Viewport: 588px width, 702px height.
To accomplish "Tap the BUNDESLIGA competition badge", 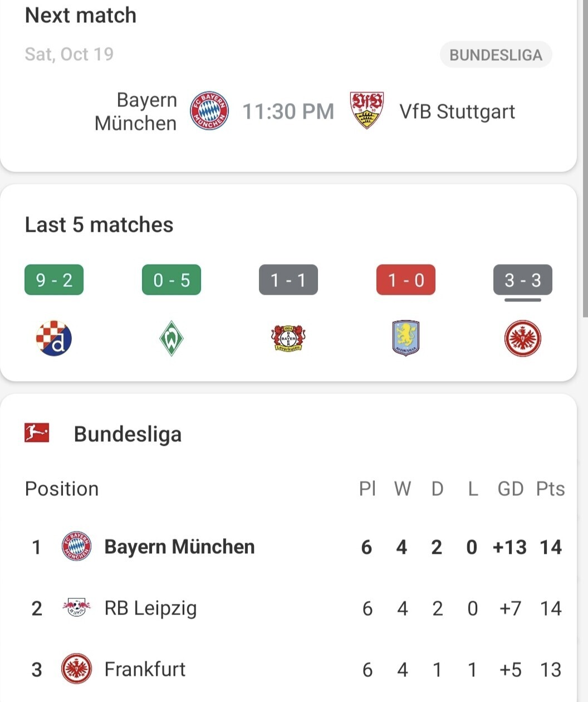I will (496, 55).
